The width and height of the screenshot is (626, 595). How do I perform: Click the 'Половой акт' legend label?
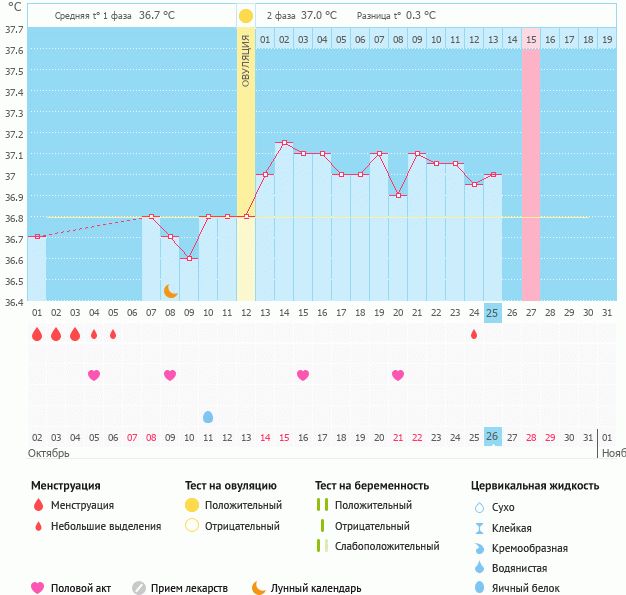coord(85,588)
